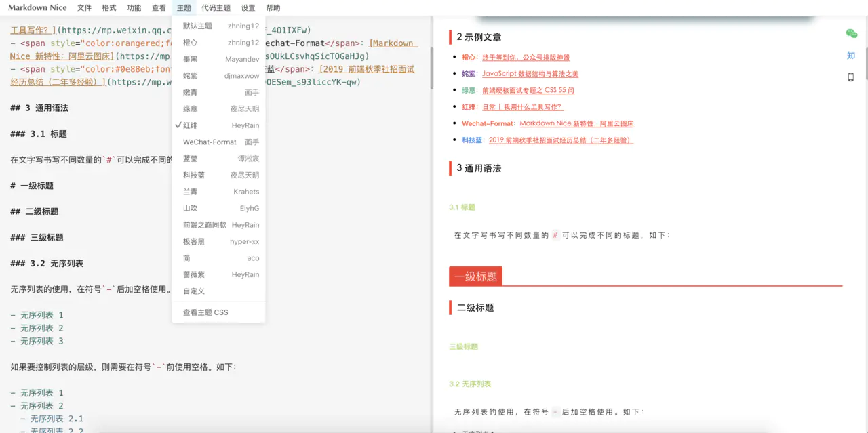Choose the 自定义 custom theme option

click(218, 291)
